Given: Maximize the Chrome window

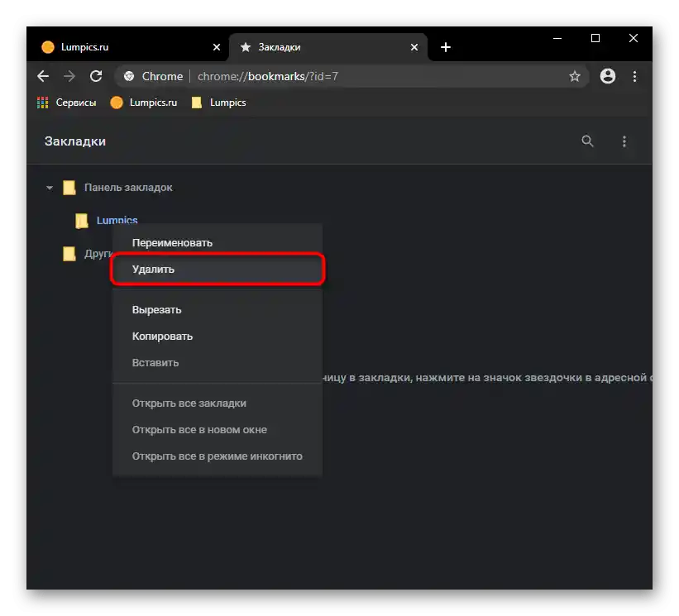Looking at the screenshot, I should click(595, 39).
